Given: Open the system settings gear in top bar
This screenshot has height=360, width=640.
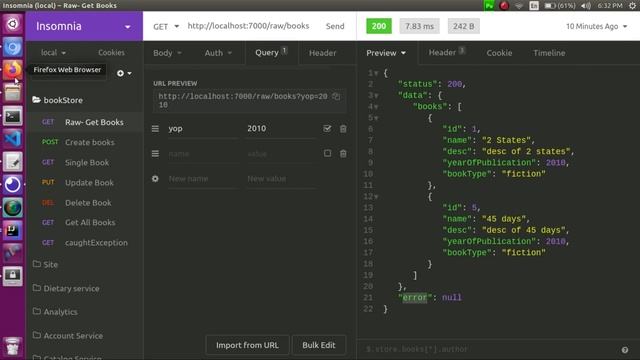Looking at the screenshot, I should (x=632, y=5).
